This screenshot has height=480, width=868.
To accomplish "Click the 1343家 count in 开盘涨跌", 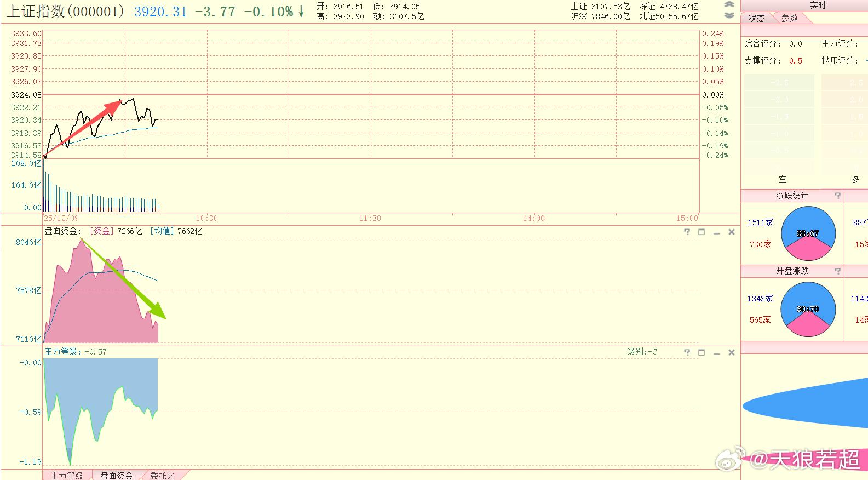I will 760,299.
